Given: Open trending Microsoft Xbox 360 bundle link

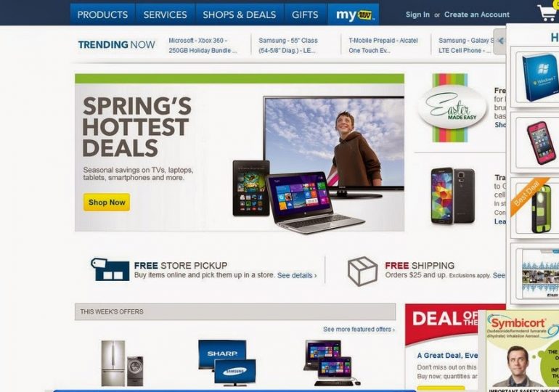Looking at the screenshot, I should pos(203,46).
